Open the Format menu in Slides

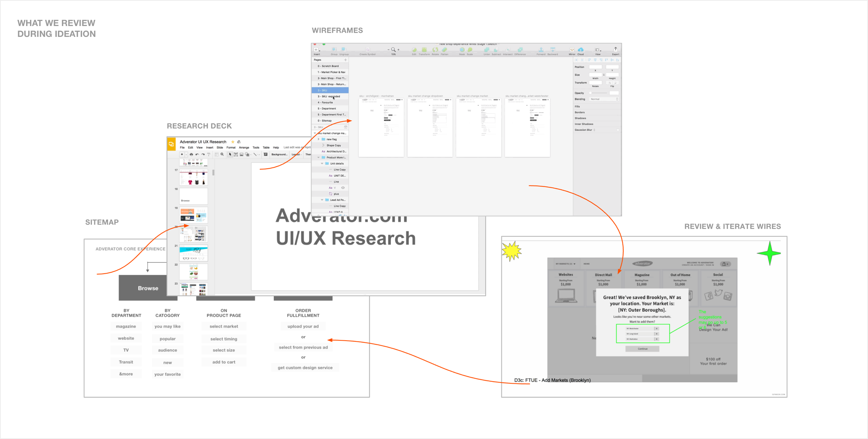click(x=231, y=148)
